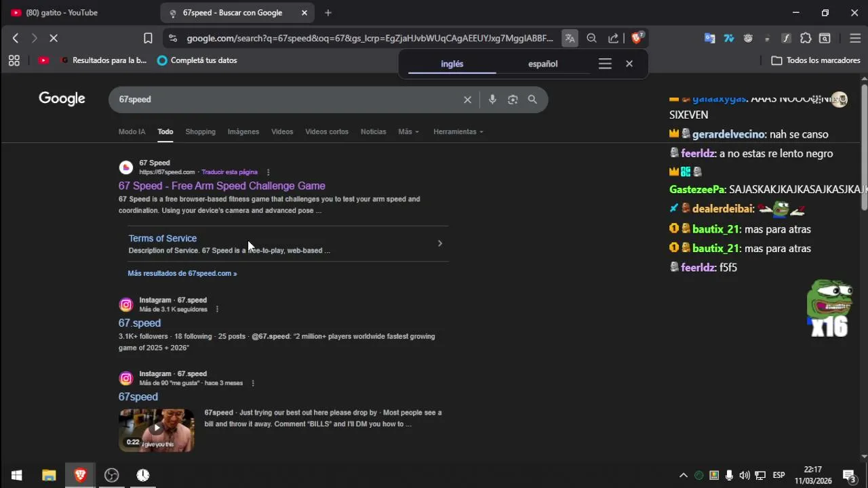Open the apps grid in bookmarks bar
The image size is (868, 488).
(14, 60)
